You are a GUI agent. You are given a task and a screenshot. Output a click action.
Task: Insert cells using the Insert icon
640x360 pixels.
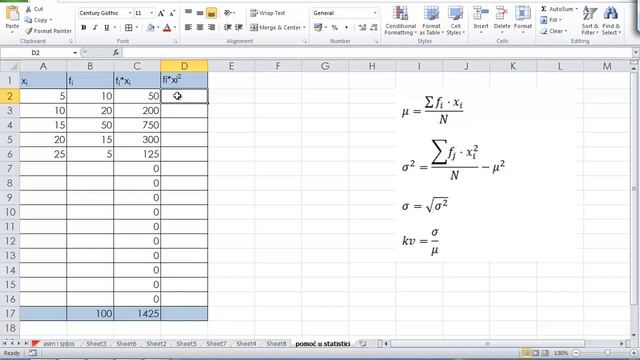click(481, 13)
